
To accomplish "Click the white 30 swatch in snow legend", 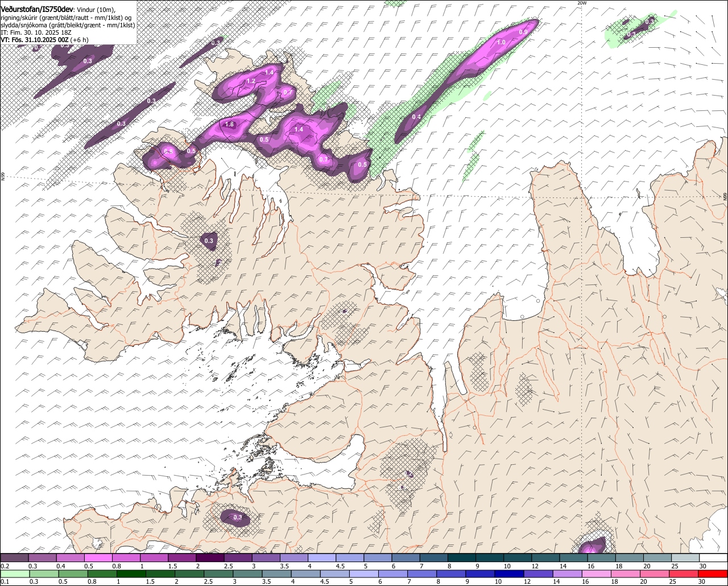I will click(x=714, y=558).
